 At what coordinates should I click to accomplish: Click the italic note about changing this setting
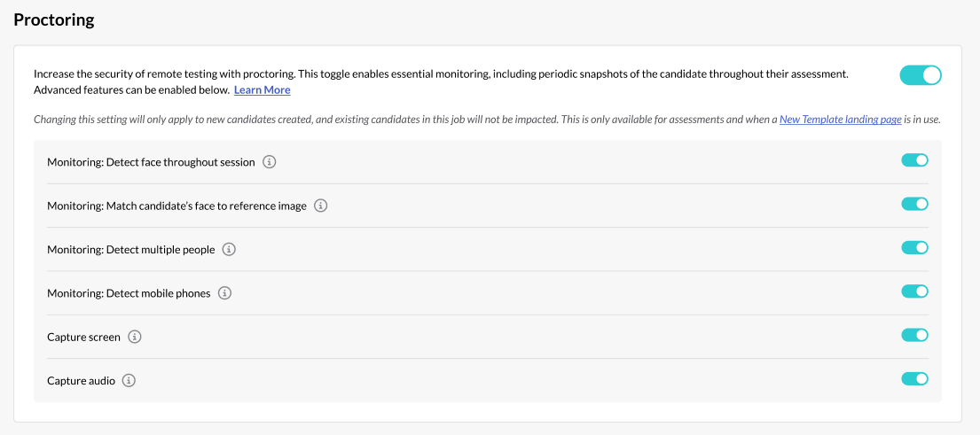(487, 120)
